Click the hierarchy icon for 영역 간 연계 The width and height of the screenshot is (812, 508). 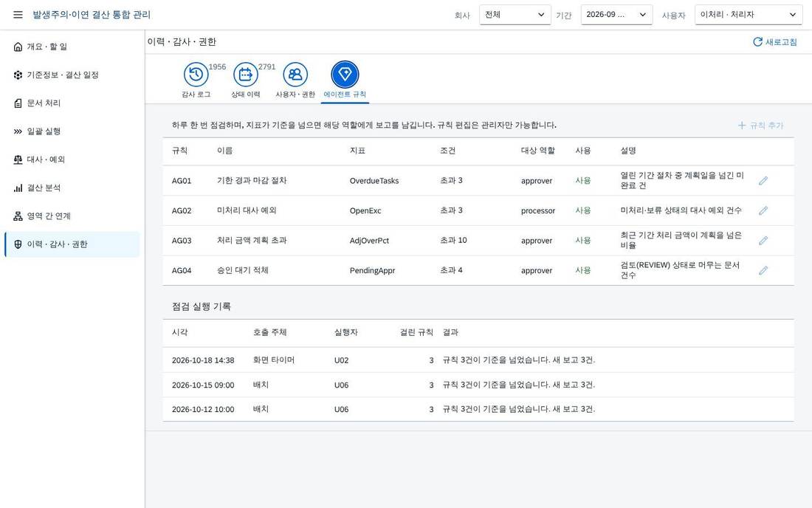18,216
